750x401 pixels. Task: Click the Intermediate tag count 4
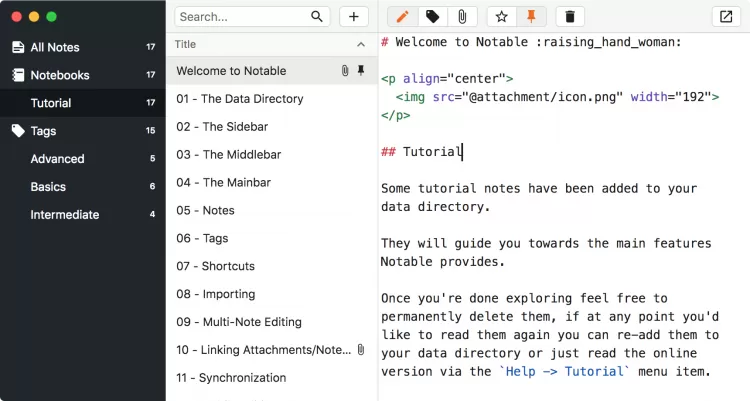(153, 214)
